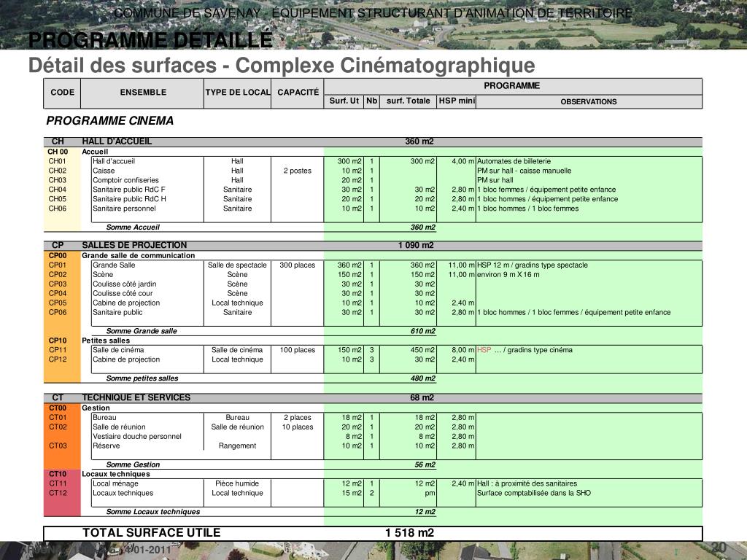Click the 'surf. Totale' sub-header

pos(409,101)
